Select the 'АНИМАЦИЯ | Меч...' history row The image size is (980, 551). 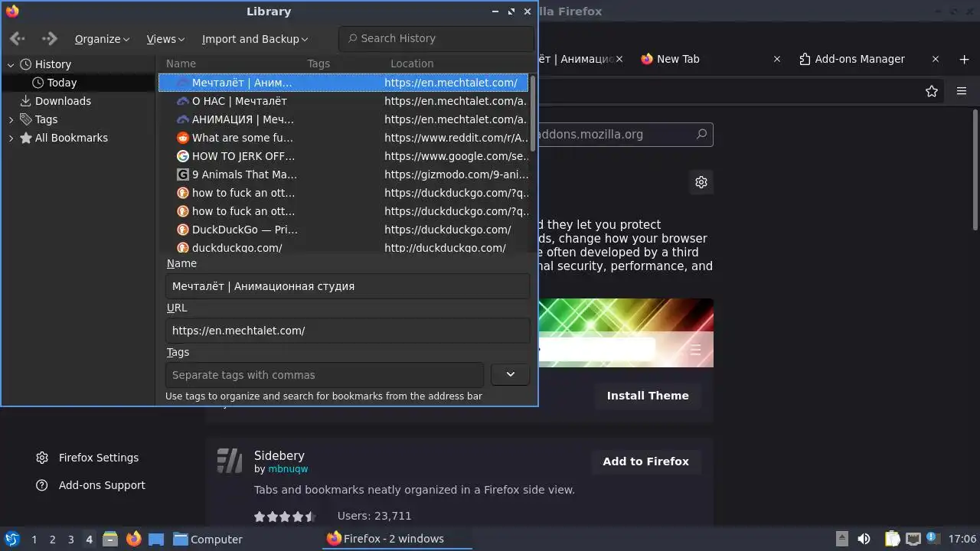point(343,119)
